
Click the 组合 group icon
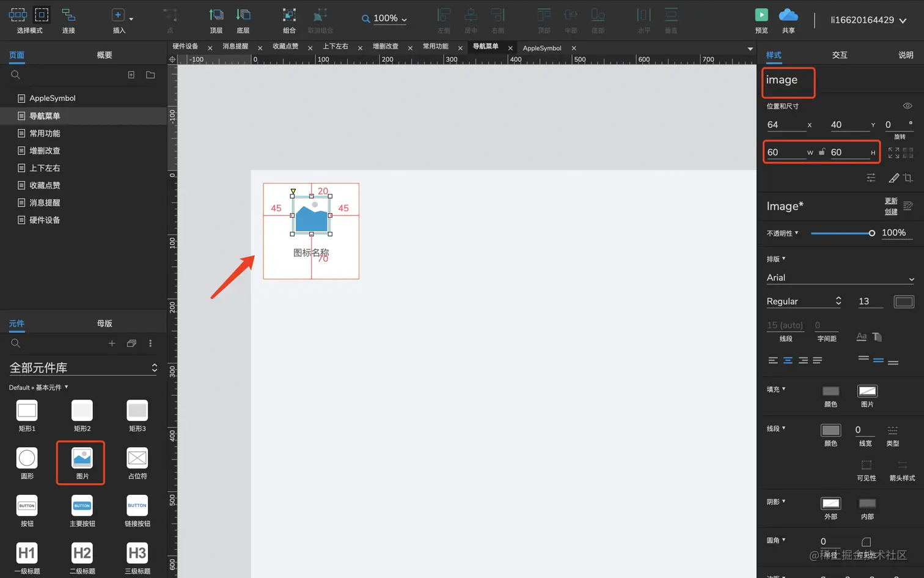(289, 15)
